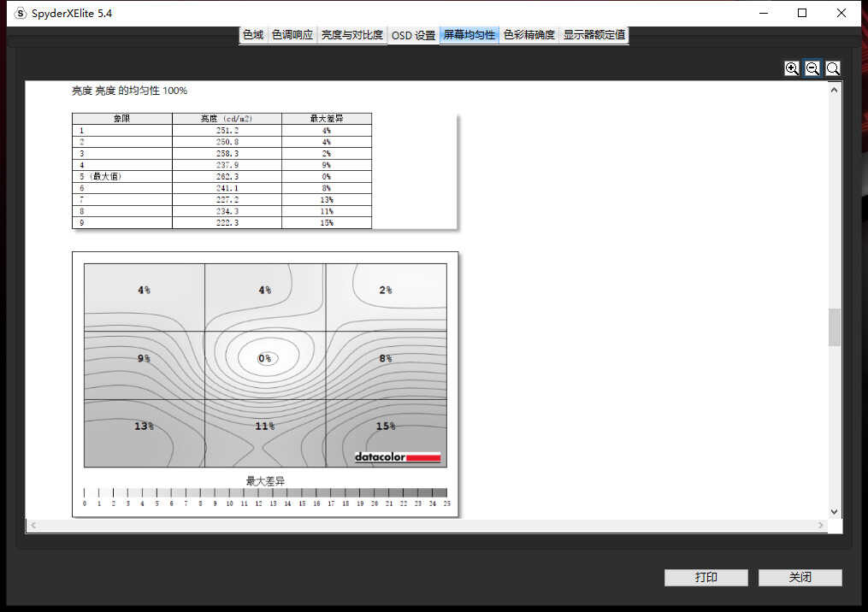
Task: Click the 打印 button
Action: tap(706, 577)
